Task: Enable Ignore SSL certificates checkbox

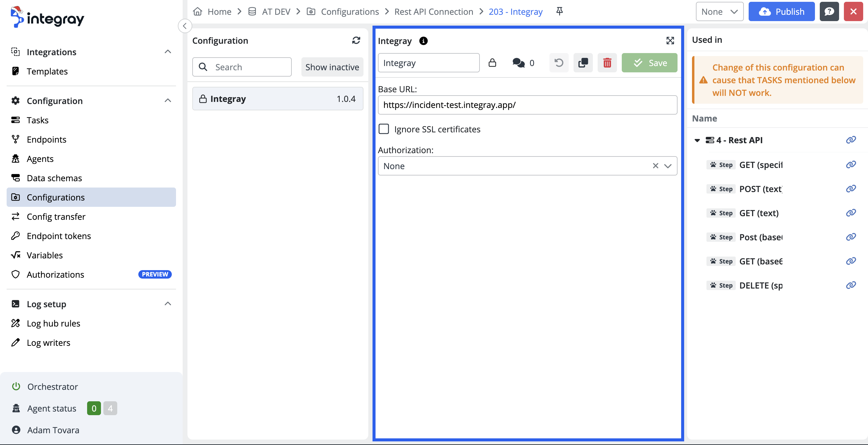Action: (383, 129)
